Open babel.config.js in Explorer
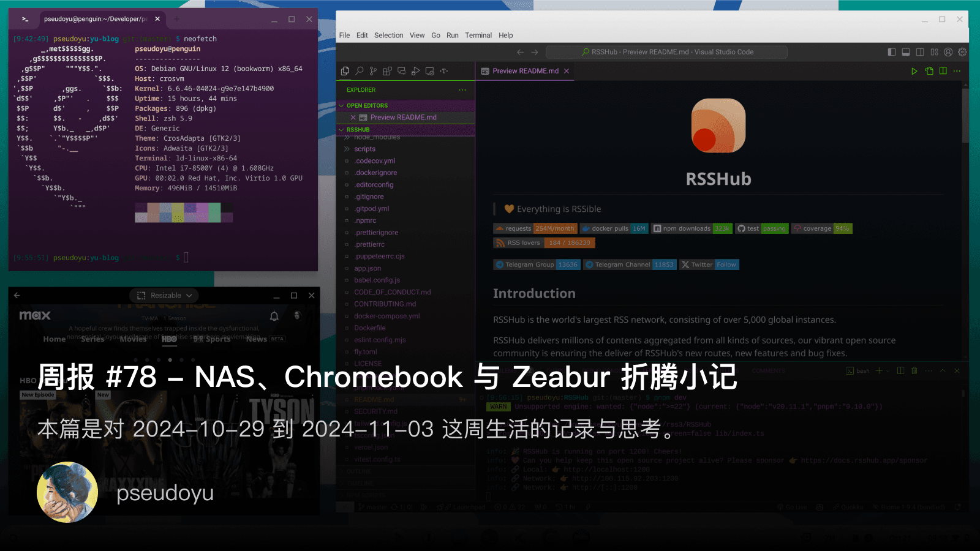Viewport: 980px width, 551px height. pyautogui.click(x=377, y=280)
